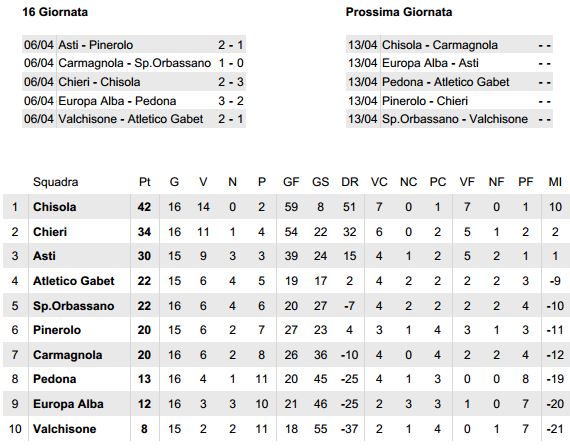Sort by the GF column header
570x448 pixels.
[291, 182]
